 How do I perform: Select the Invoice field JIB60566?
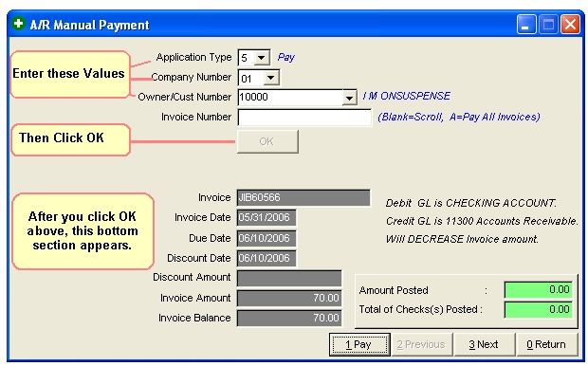(303, 197)
